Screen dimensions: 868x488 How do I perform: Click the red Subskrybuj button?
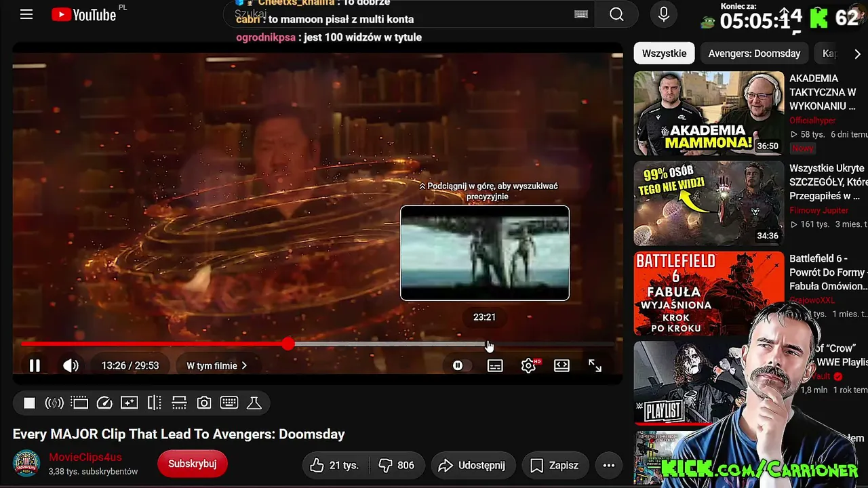[193, 464]
